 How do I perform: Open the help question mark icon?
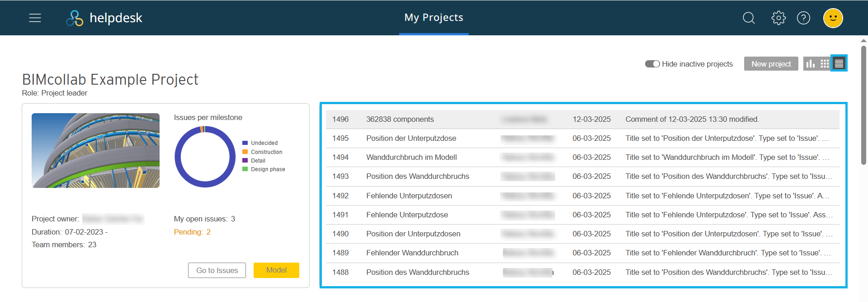point(803,18)
